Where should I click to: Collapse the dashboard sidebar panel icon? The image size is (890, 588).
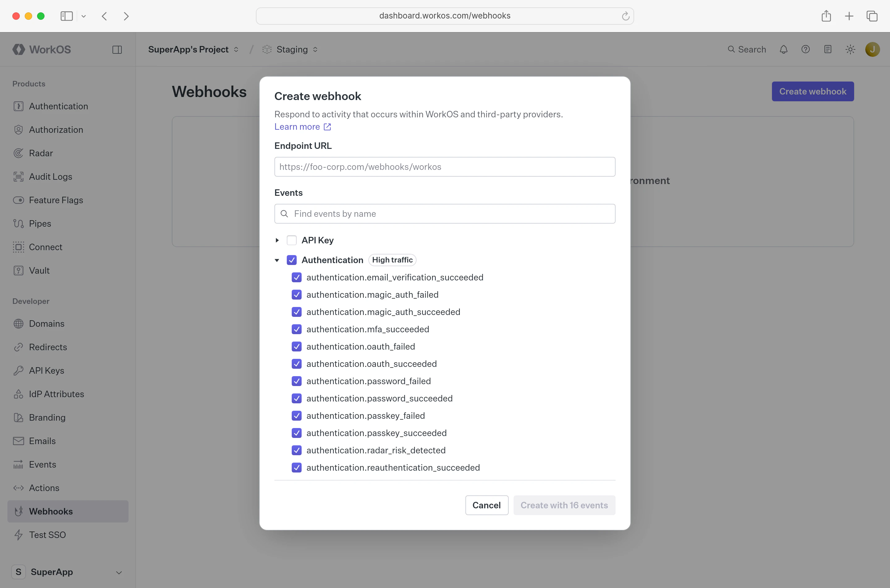(117, 49)
